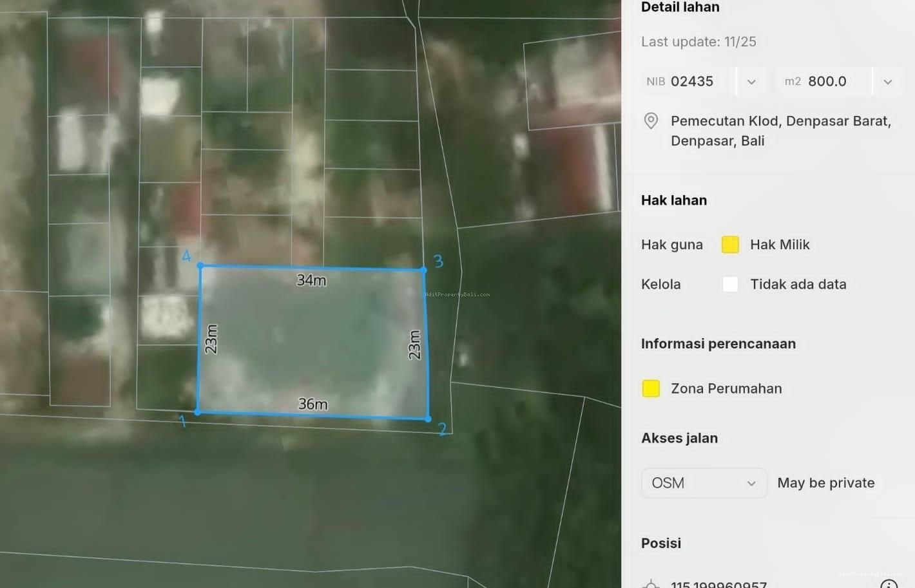Click the longitude value 115.199960957
915x588 pixels.
tap(718, 584)
